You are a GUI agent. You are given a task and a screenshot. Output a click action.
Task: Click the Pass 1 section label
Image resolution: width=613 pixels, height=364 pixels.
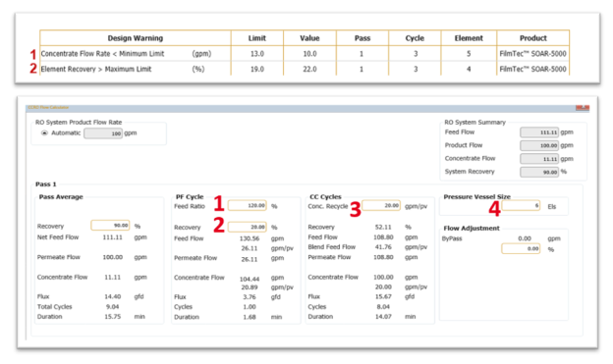(46, 183)
